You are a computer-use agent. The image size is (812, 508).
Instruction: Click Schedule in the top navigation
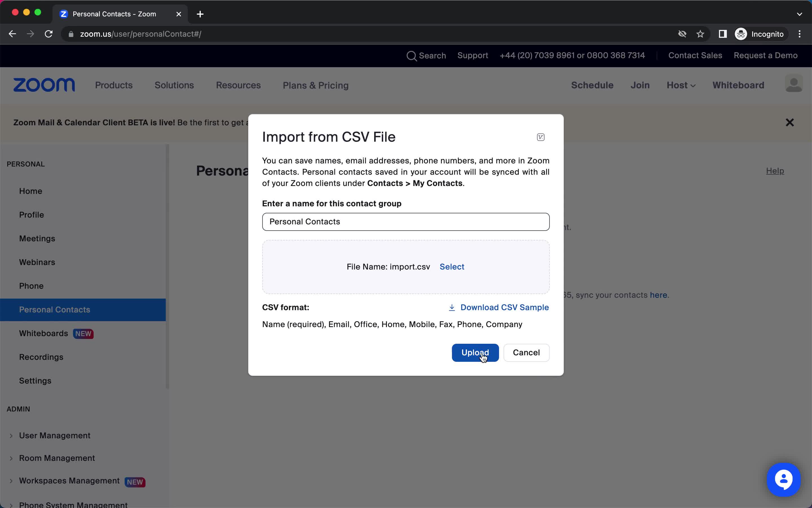[592, 85]
